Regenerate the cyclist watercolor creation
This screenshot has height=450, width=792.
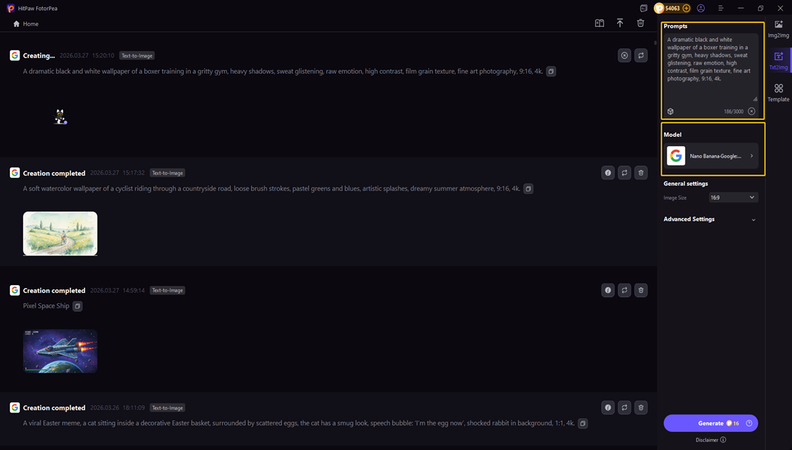[x=624, y=173]
